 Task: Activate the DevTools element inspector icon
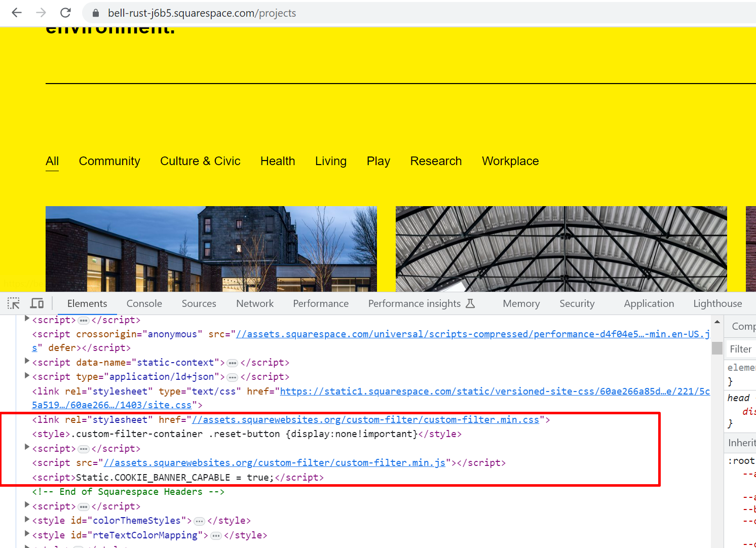coord(14,303)
